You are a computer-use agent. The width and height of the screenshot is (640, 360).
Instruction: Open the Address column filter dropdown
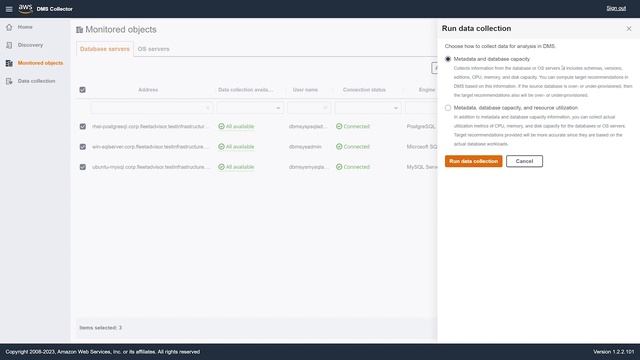coord(151,108)
